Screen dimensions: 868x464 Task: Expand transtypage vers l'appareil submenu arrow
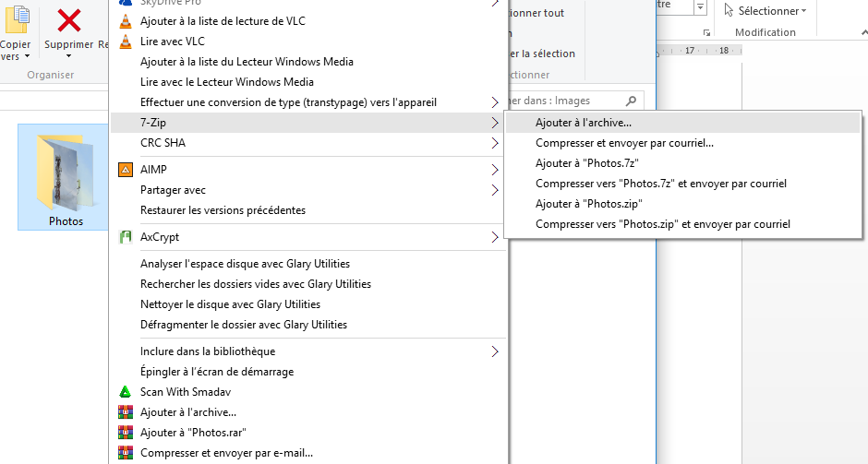[495, 102]
